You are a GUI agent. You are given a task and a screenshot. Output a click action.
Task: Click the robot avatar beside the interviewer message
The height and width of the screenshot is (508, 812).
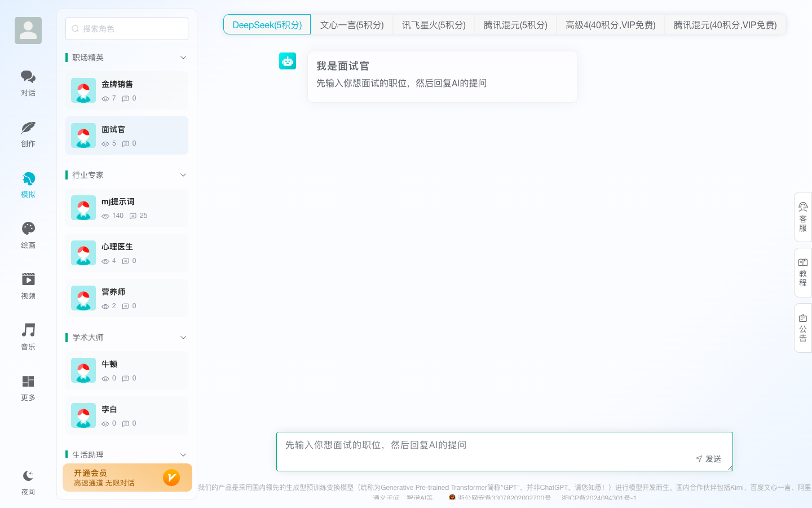pyautogui.click(x=288, y=61)
